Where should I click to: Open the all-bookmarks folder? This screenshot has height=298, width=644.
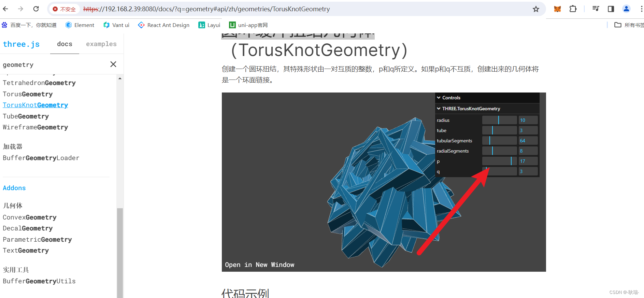[629, 25]
